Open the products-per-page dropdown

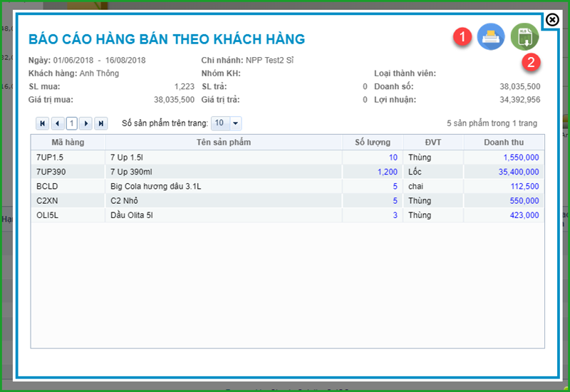[x=236, y=123]
